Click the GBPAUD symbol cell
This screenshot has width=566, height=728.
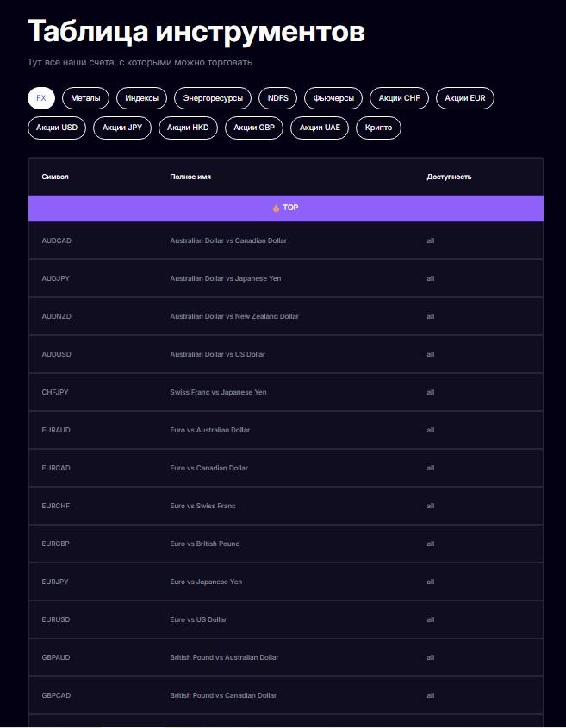pyautogui.click(x=57, y=657)
